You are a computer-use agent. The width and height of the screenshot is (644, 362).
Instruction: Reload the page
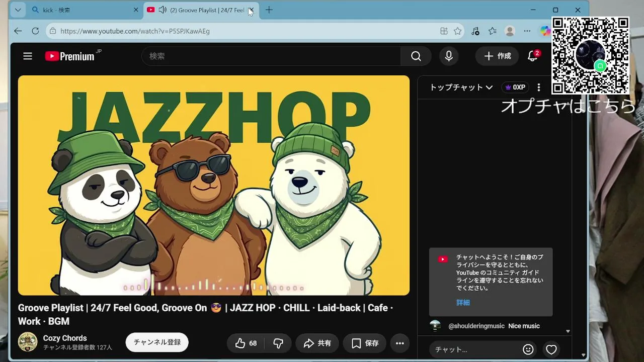pos(35,31)
